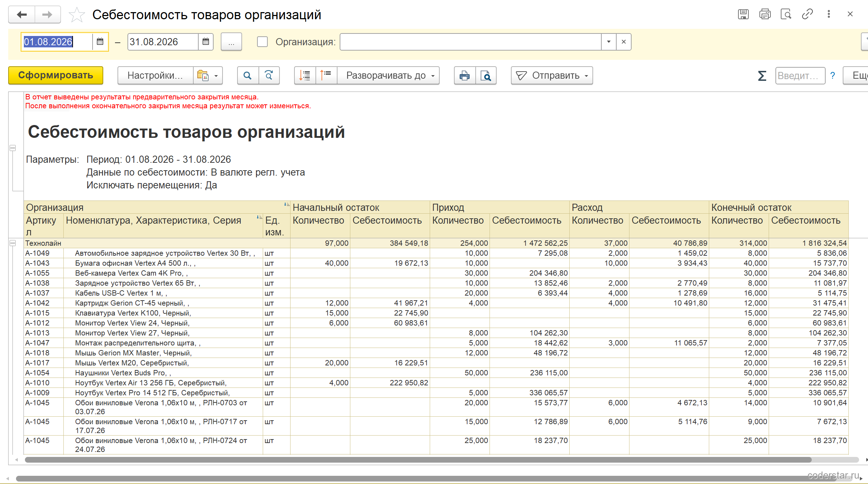Select Ноутбук Vertex Pro 14 512 ГБ row
868x484 pixels.
(436, 393)
